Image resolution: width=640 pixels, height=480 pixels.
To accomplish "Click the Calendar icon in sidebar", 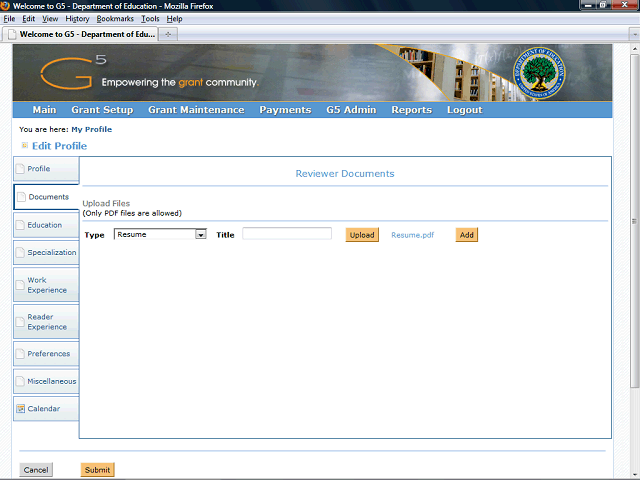I will [20, 409].
